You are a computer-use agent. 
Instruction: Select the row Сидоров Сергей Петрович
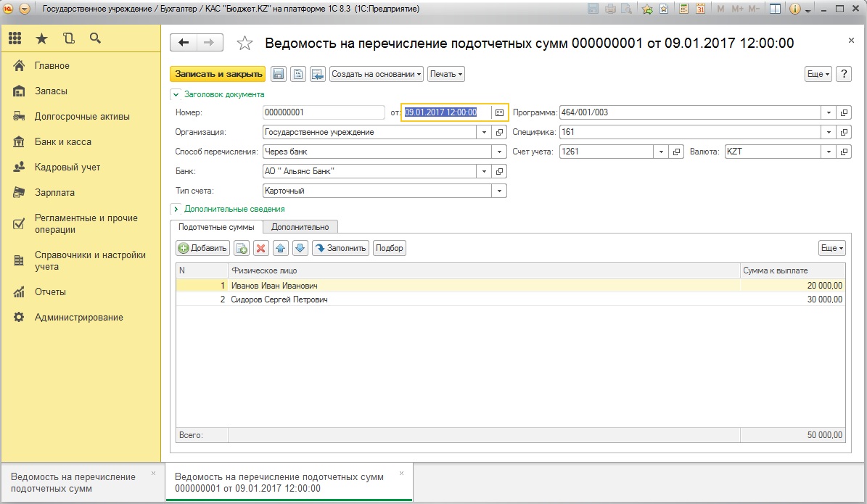[x=510, y=299]
